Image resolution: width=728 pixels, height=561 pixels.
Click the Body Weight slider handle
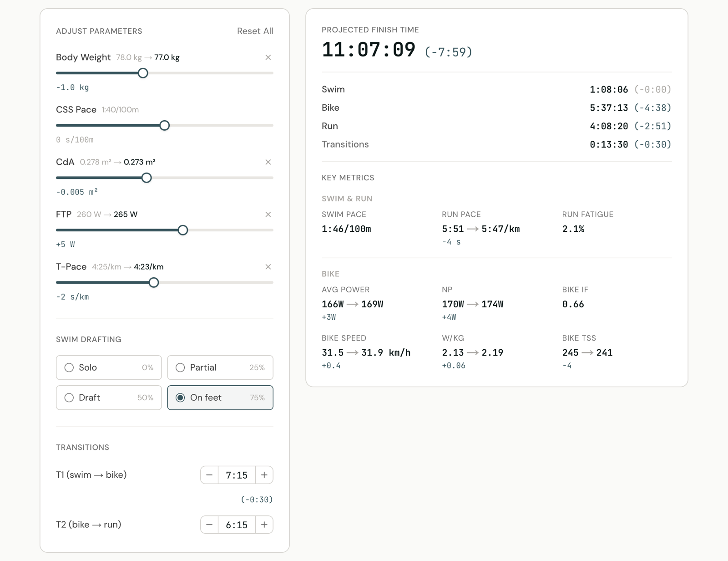pos(143,73)
